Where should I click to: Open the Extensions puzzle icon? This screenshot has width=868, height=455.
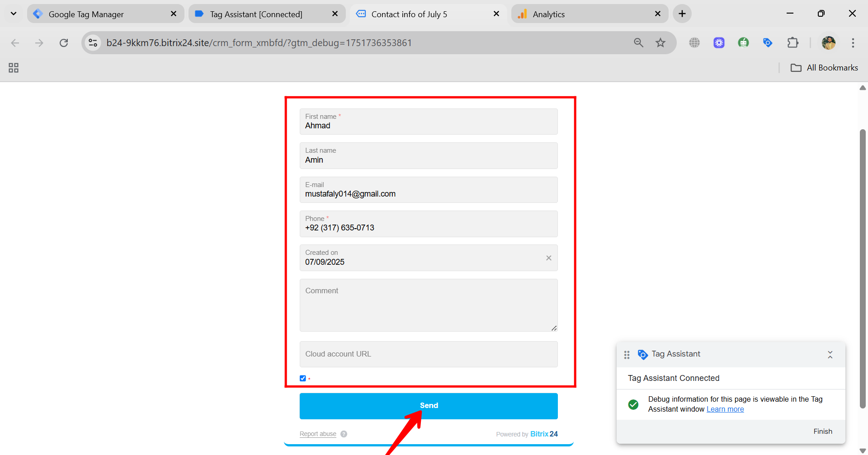(x=793, y=43)
